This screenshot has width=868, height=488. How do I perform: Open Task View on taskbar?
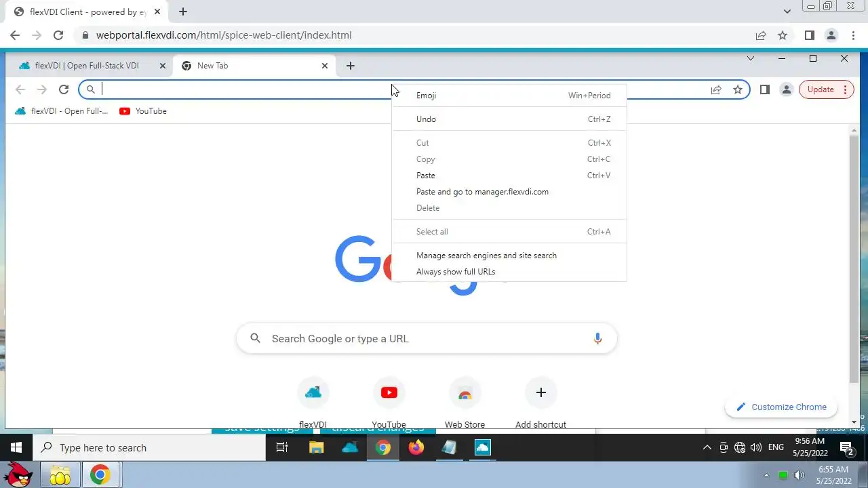click(282, 447)
